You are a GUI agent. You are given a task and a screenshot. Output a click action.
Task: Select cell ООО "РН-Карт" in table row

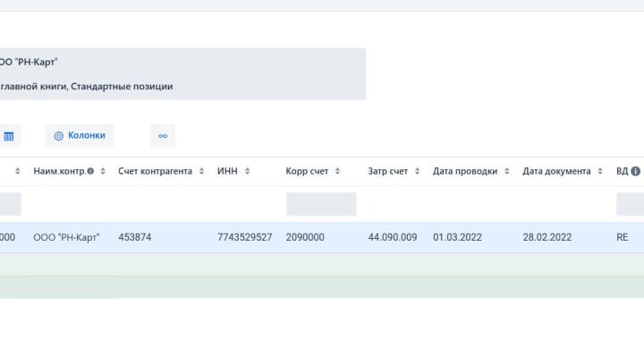(x=66, y=237)
